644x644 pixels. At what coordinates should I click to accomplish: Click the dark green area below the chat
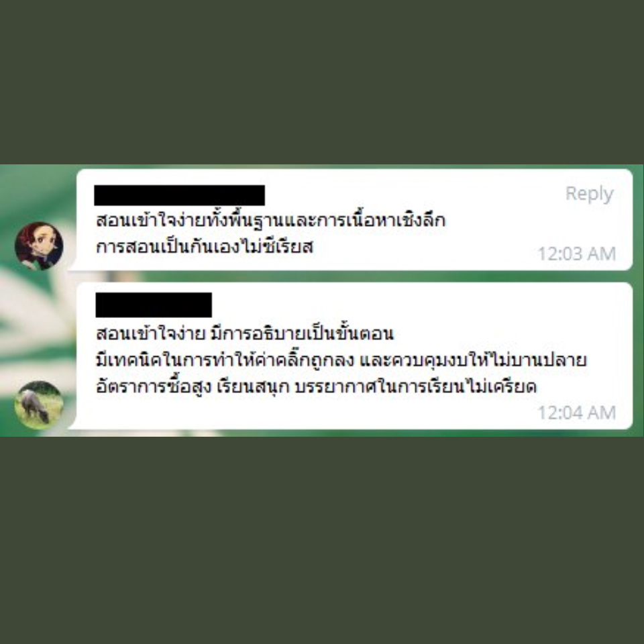point(322,540)
